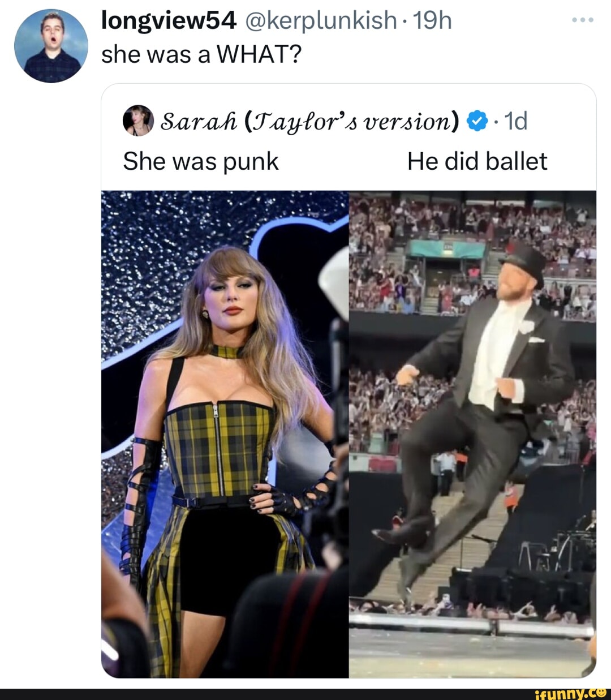Click longview54's round profile avatar
Image resolution: width=611 pixels, height=700 pixels.
point(51,46)
